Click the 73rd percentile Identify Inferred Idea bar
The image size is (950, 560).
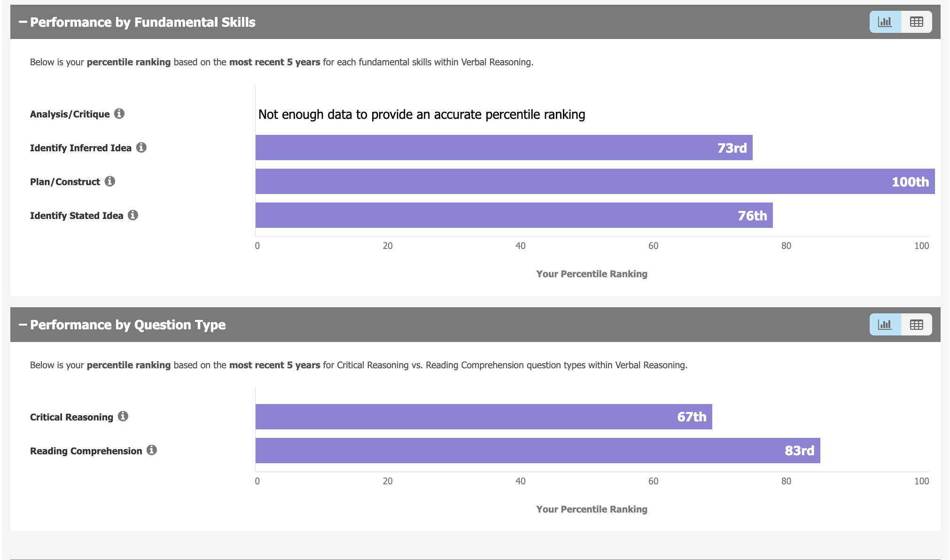pos(504,148)
